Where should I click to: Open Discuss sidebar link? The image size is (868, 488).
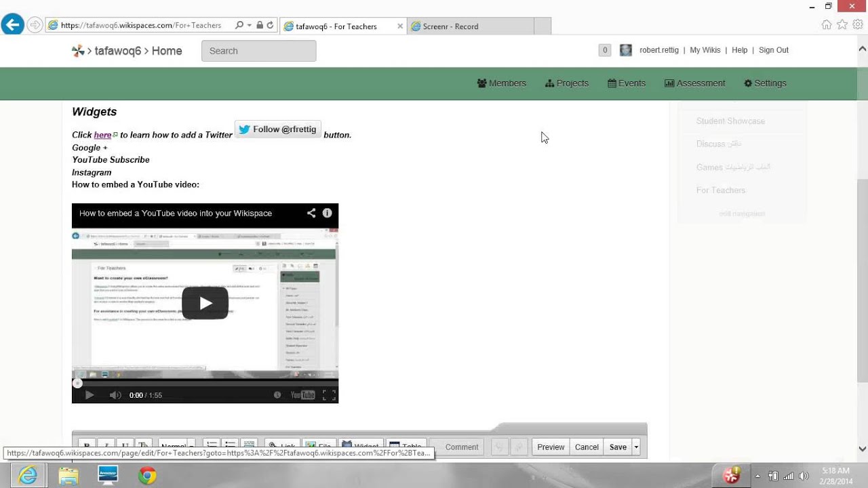click(x=719, y=144)
